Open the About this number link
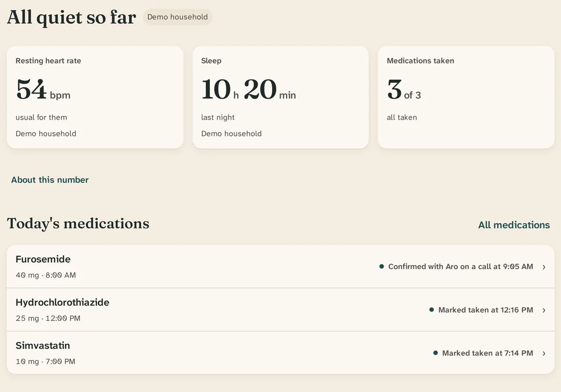This screenshot has width=561, height=392. click(50, 180)
